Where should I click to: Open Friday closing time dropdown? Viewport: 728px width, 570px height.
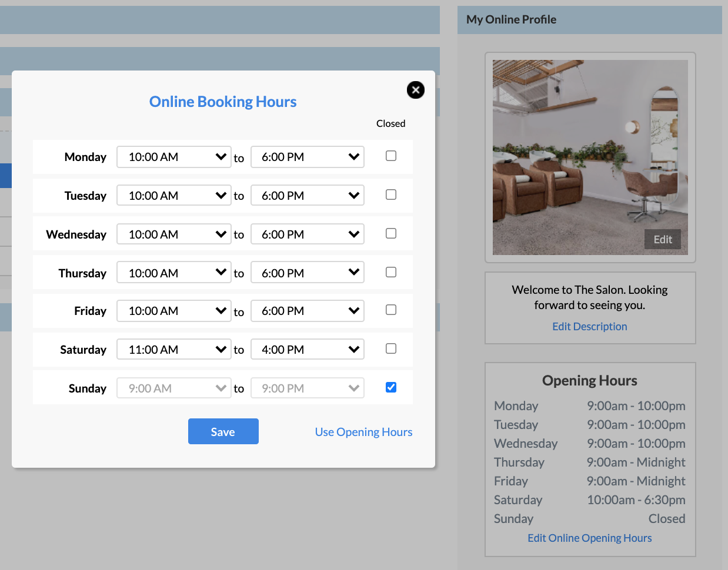[x=308, y=311]
